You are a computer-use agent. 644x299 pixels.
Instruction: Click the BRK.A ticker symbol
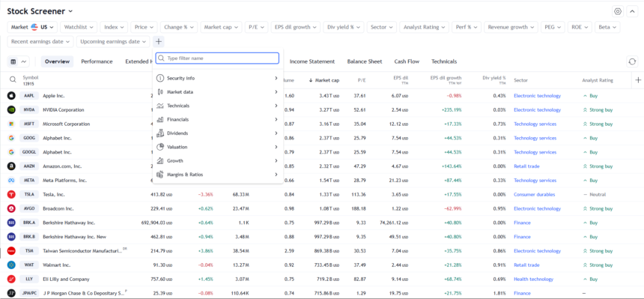click(x=29, y=223)
